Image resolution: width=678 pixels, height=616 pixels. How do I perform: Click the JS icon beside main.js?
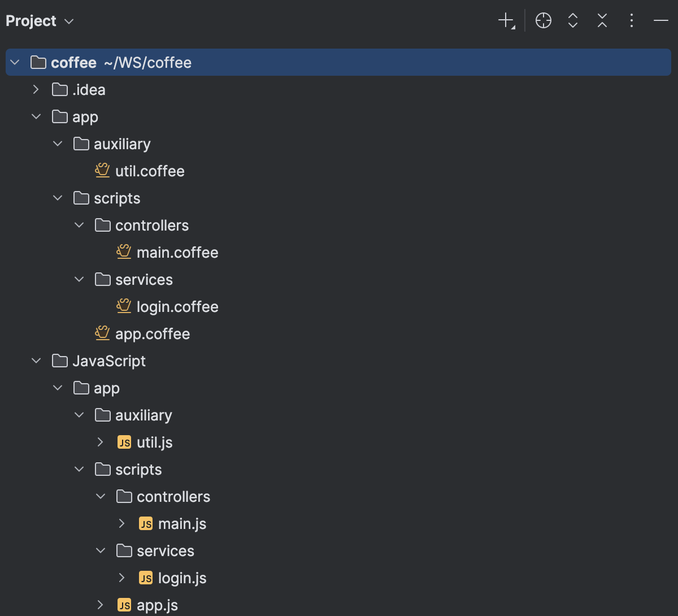click(x=145, y=523)
